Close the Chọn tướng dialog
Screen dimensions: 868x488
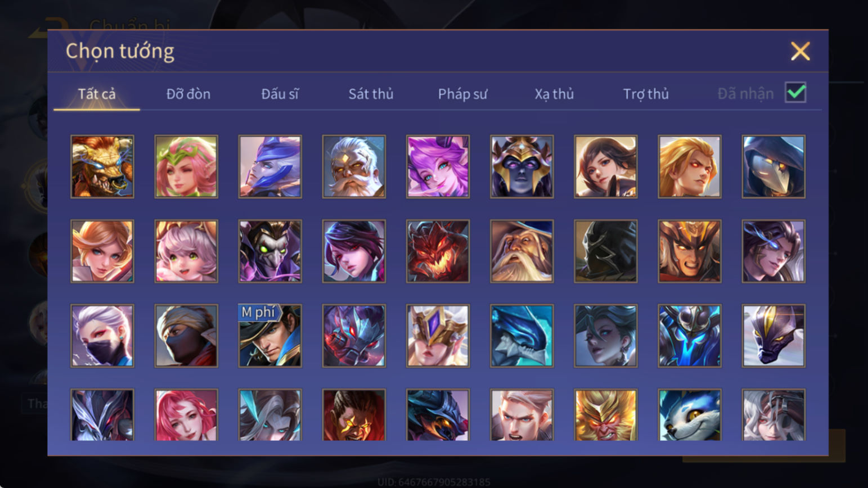(x=800, y=51)
